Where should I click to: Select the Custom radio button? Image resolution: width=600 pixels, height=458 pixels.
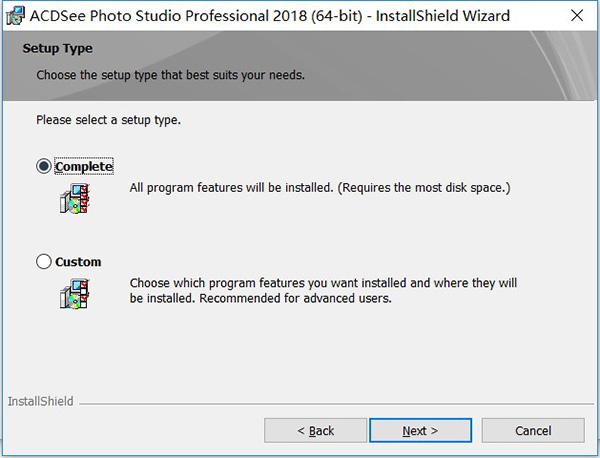(44, 262)
